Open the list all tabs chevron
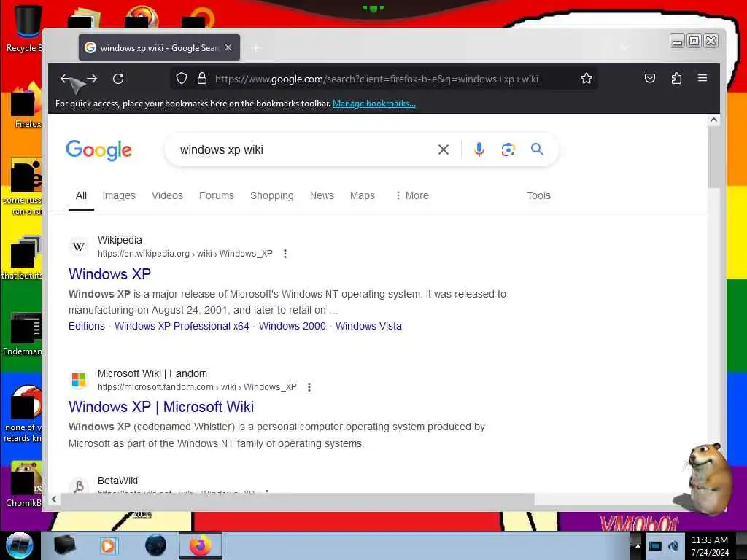Screen dimensions: 747x560 pos(624,47)
